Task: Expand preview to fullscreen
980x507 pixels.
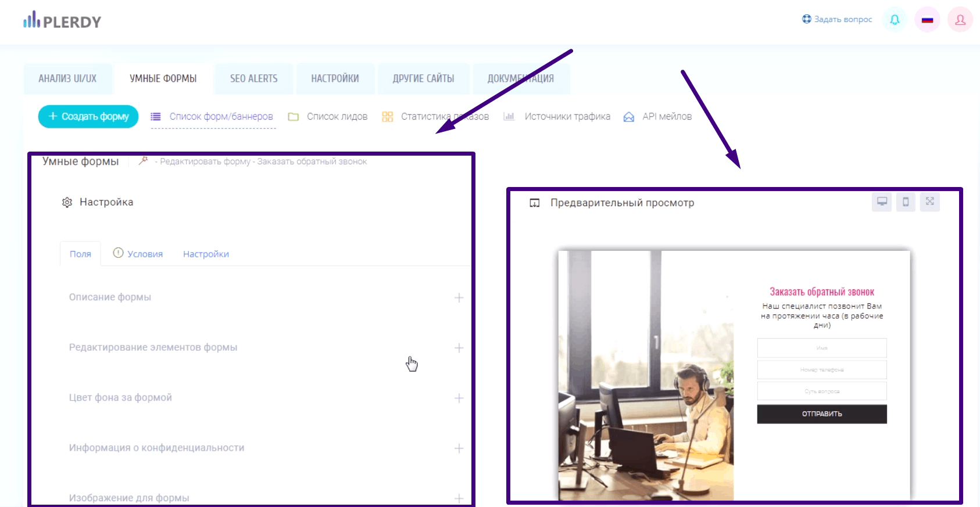Action: click(x=929, y=202)
